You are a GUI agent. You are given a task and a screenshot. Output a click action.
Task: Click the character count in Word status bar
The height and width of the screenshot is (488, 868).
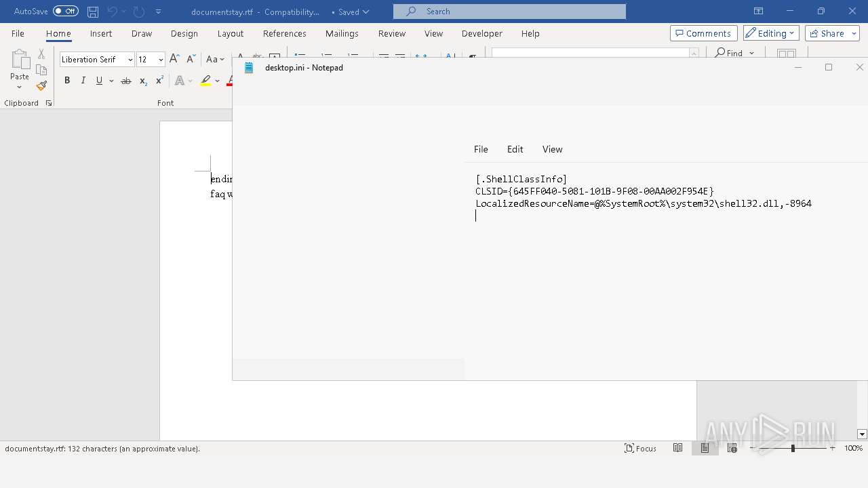(102, 449)
